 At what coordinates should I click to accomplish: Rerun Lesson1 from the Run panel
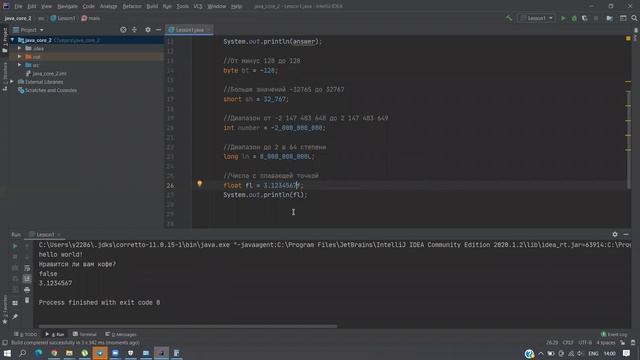[15, 246]
